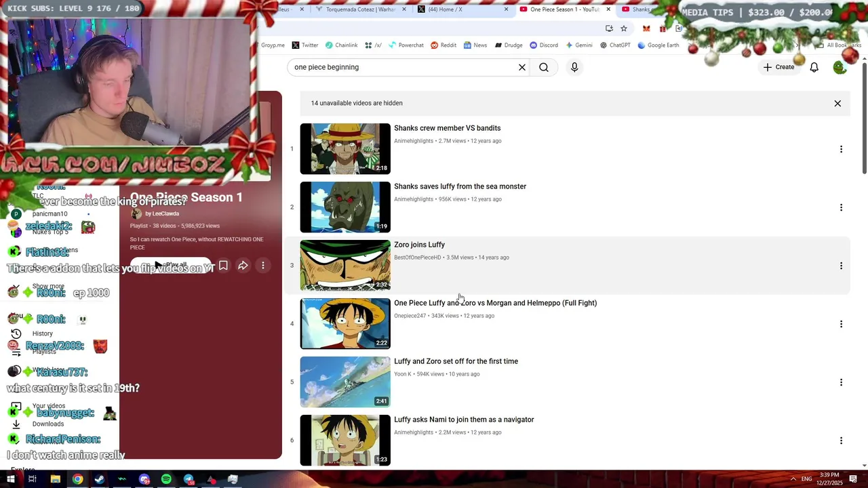This screenshot has width=868, height=488.
Task: Open the LeeClawda channel link
Action: (162, 213)
